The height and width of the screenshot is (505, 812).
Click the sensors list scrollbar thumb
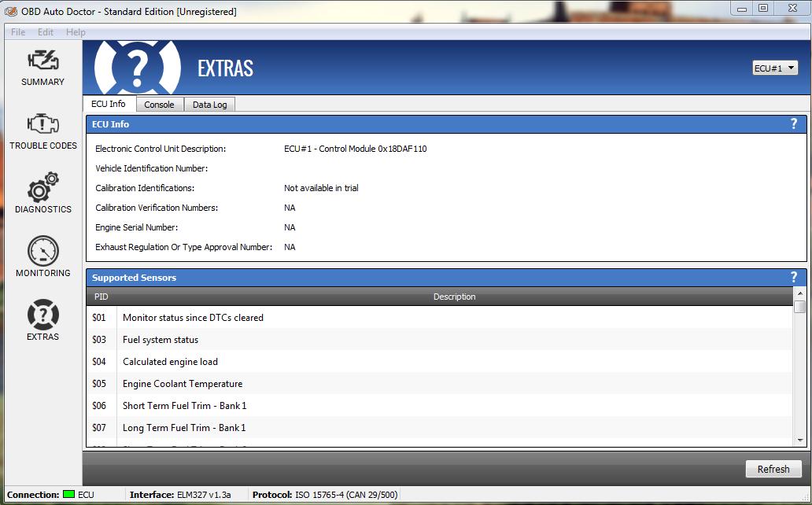pyautogui.click(x=800, y=307)
